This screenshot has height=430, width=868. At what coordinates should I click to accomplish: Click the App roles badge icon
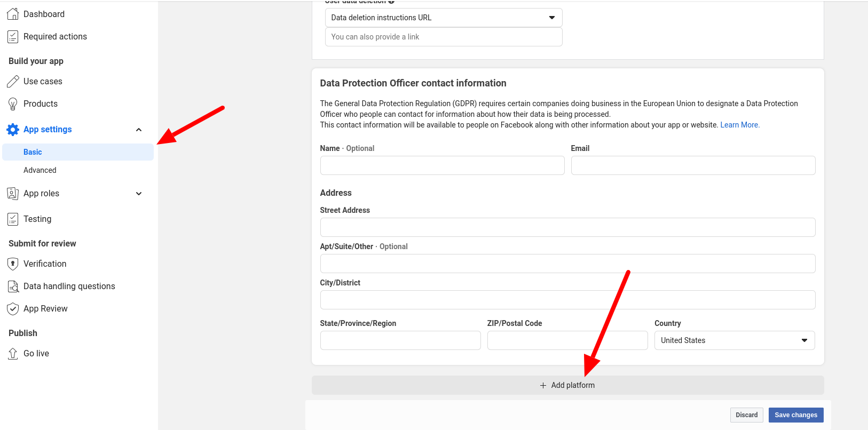(13, 193)
